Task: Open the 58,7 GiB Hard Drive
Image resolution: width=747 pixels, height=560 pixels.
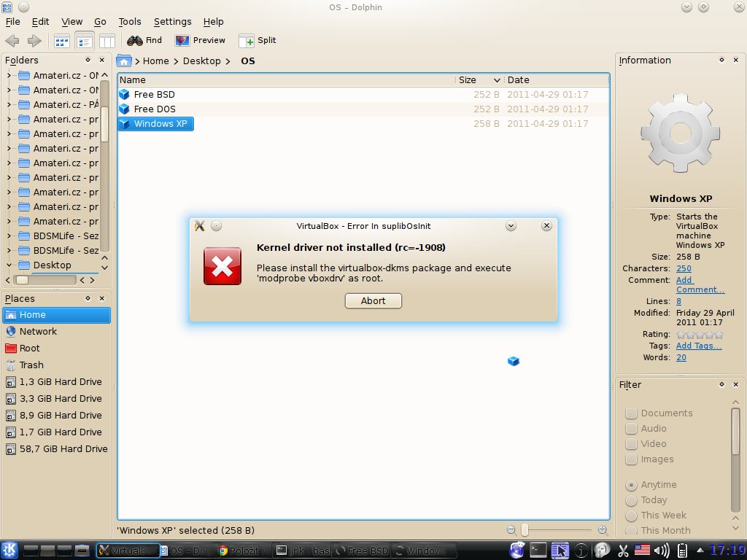Action: tap(56, 449)
